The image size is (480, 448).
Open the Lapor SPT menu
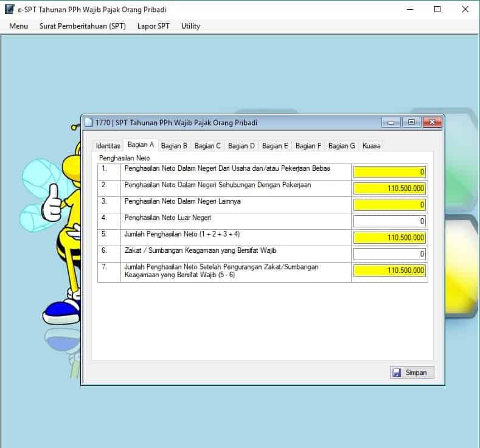153,26
